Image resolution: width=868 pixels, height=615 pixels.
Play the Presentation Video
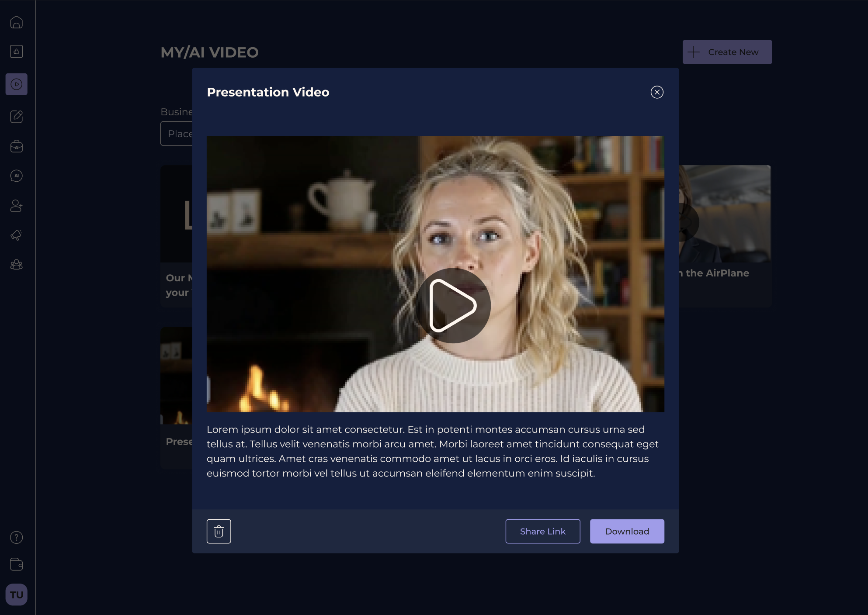click(452, 306)
